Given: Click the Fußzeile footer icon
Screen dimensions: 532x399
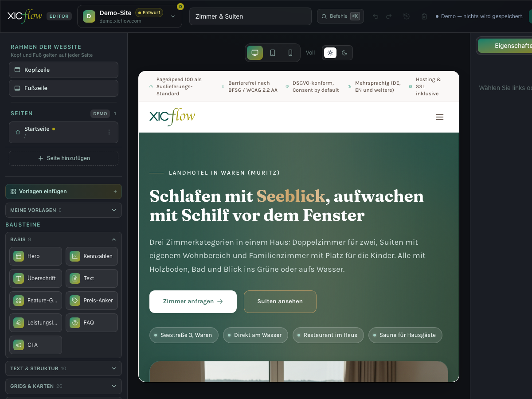Looking at the screenshot, I should click(17, 88).
